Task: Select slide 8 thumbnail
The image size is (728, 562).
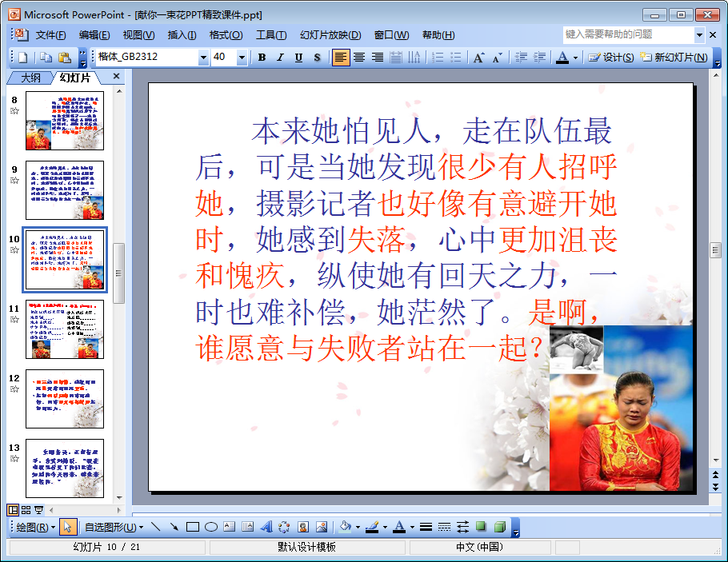Action: click(65, 121)
